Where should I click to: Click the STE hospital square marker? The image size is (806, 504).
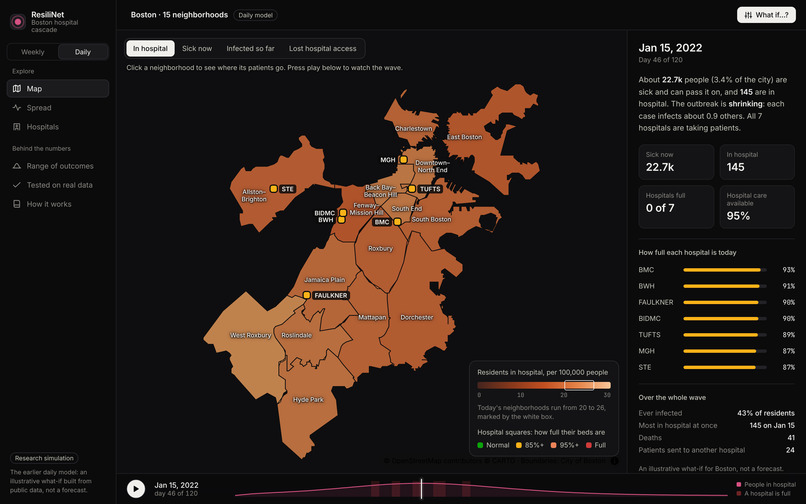click(273, 189)
